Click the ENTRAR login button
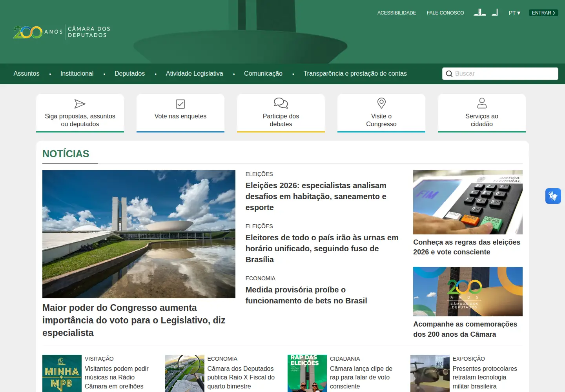 [x=543, y=13]
